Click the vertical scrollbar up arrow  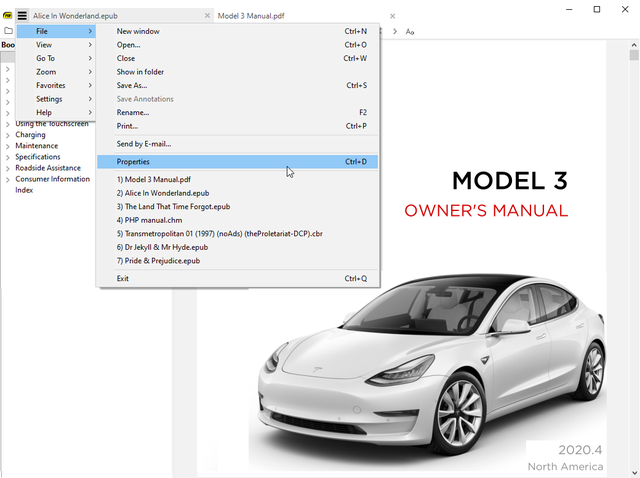click(634, 45)
